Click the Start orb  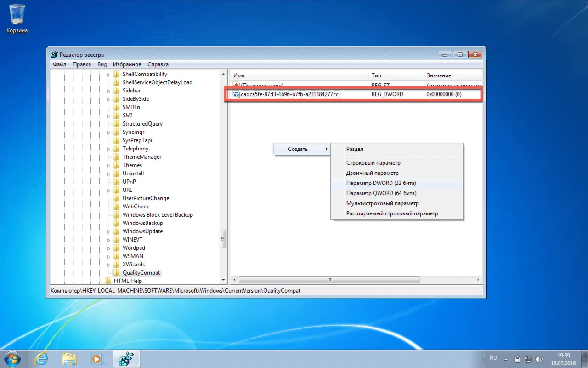click(11, 358)
